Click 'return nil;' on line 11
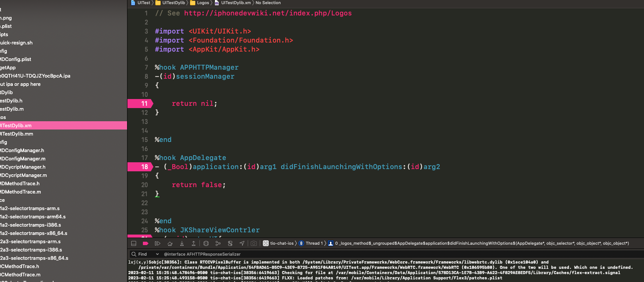644x282 pixels. click(194, 104)
